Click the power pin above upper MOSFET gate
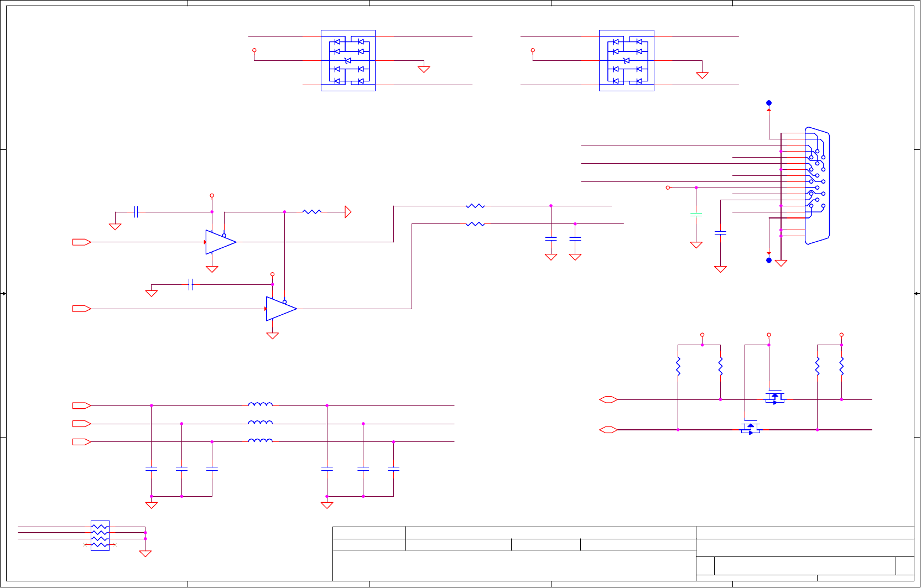The width and height of the screenshot is (921, 588). click(769, 335)
